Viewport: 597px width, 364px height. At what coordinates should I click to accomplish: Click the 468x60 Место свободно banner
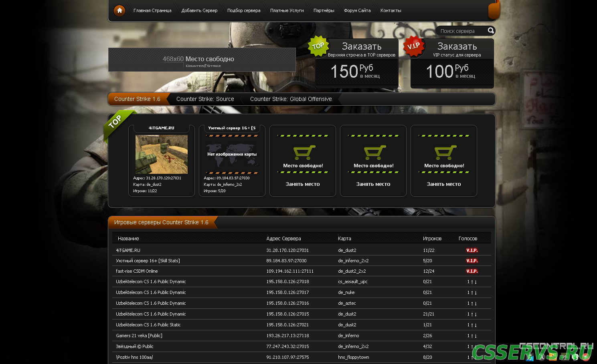point(202,60)
